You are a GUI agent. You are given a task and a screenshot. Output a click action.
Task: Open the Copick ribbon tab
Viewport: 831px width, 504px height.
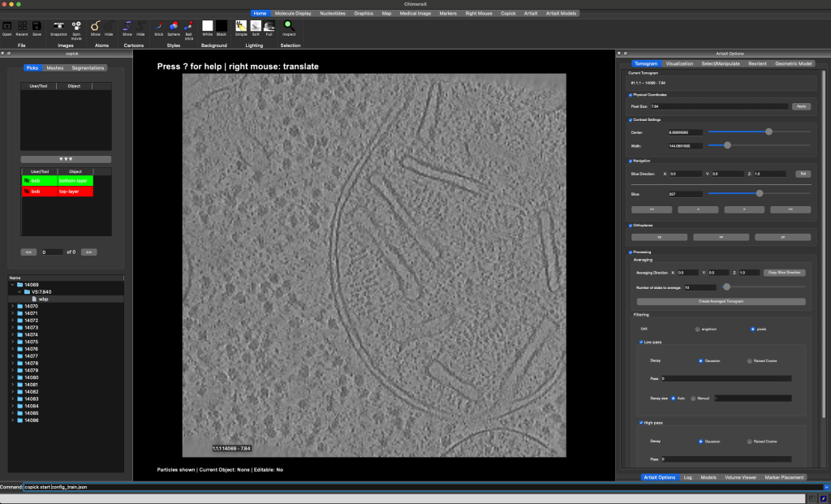508,13
